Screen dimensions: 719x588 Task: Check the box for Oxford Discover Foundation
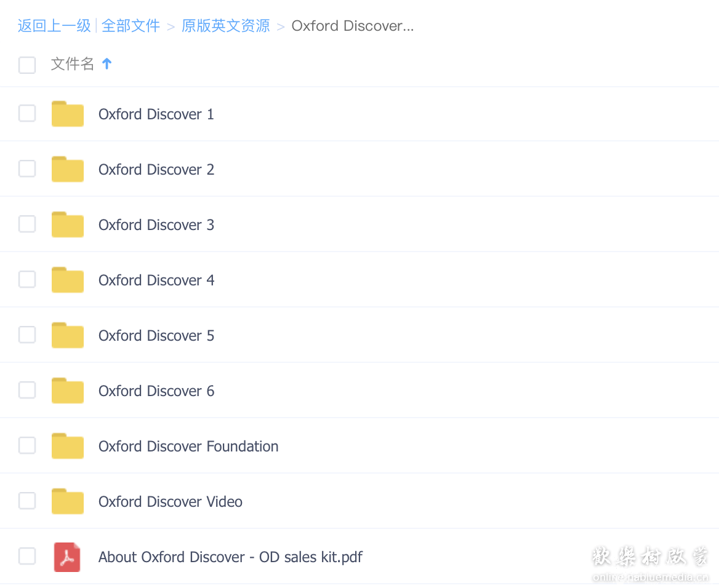27,445
